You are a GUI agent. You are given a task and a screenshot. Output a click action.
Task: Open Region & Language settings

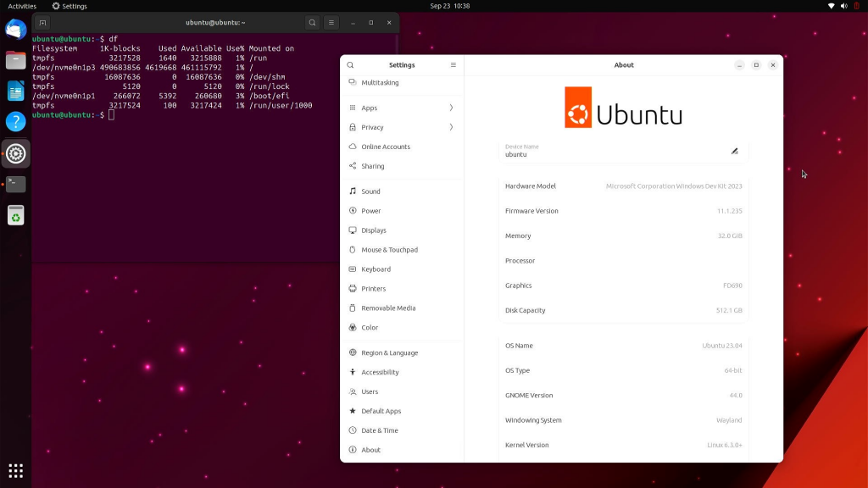pyautogui.click(x=402, y=352)
